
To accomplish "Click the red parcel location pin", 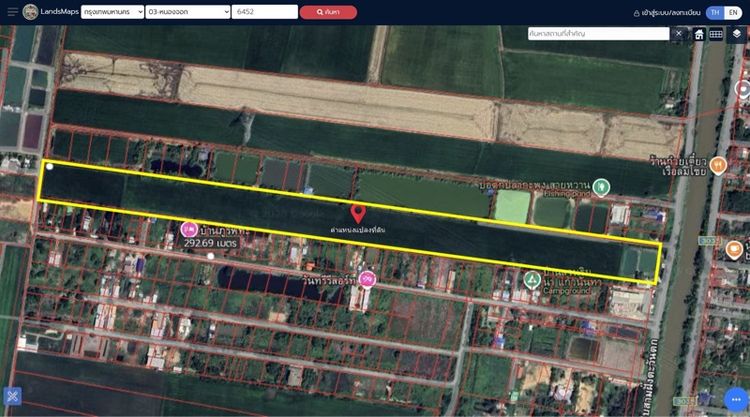I will [x=358, y=213].
